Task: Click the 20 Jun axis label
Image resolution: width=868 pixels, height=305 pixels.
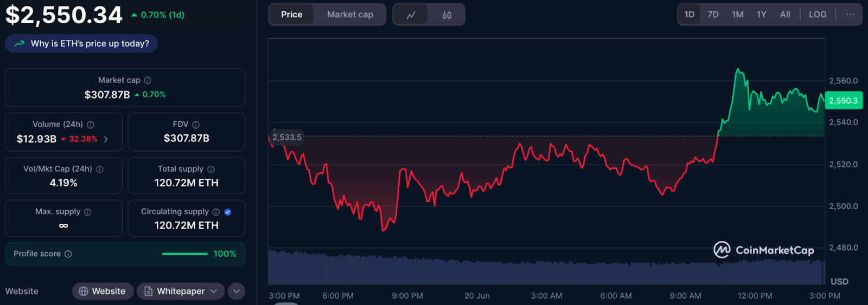Action: pyautogui.click(x=477, y=296)
